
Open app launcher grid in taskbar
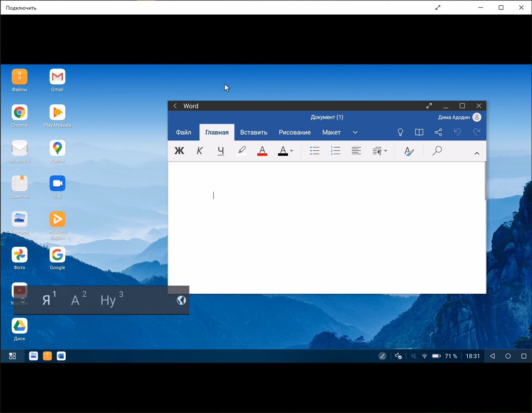tap(12, 356)
